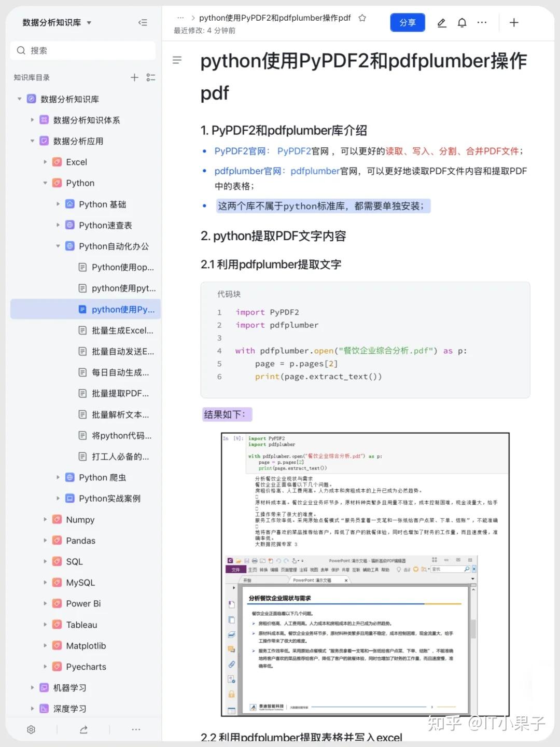Open the document outline icon beside the title
This screenshot has height=747, width=560.
[177, 60]
